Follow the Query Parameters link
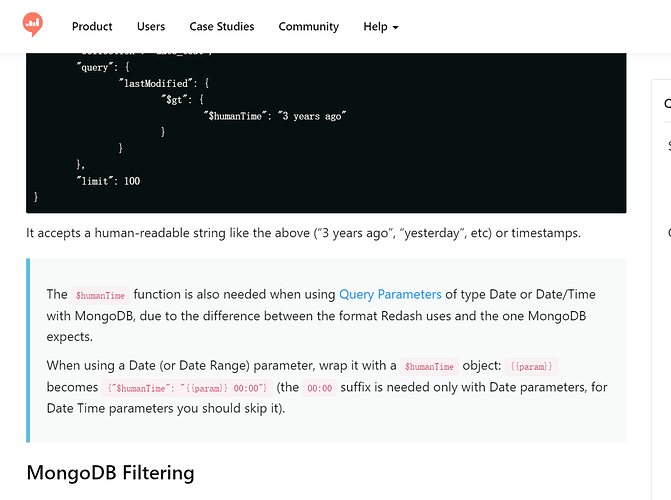This screenshot has height=500, width=671. (x=390, y=294)
